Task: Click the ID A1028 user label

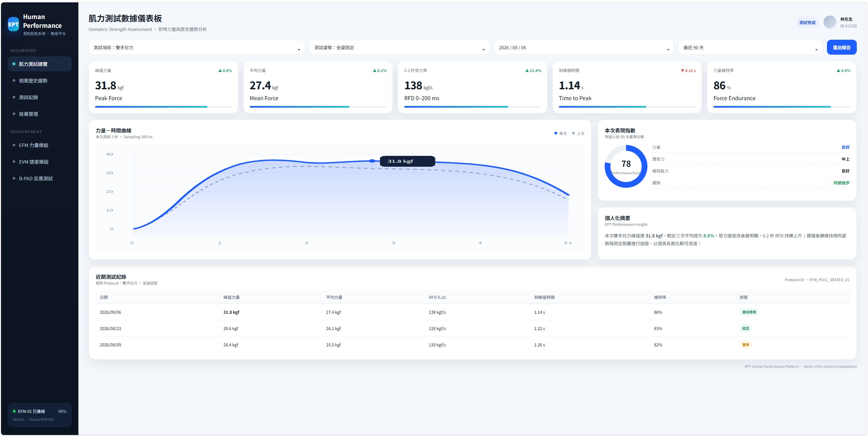Action: click(x=848, y=26)
